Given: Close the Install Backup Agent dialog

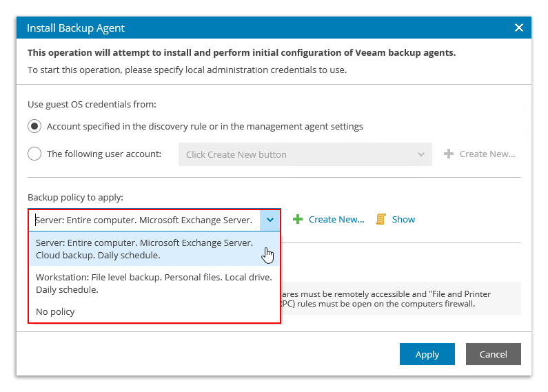Looking at the screenshot, I should pyautogui.click(x=519, y=28).
